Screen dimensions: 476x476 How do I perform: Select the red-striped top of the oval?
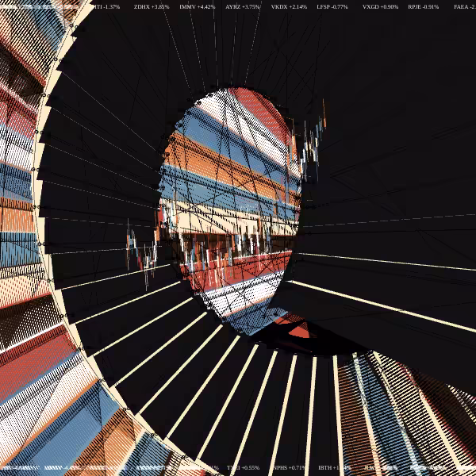coord(258,109)
